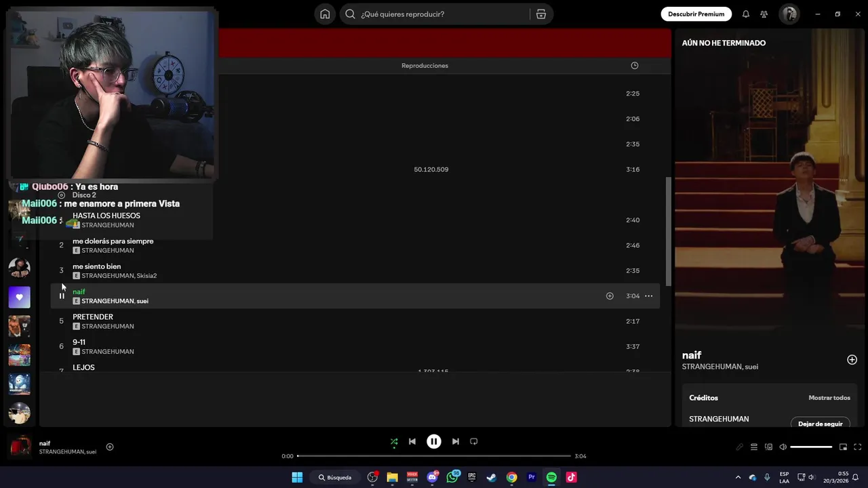This screenshot has width=868, height=488.
Task: Open the friend activity icon
Action: (x=764, y=14)
